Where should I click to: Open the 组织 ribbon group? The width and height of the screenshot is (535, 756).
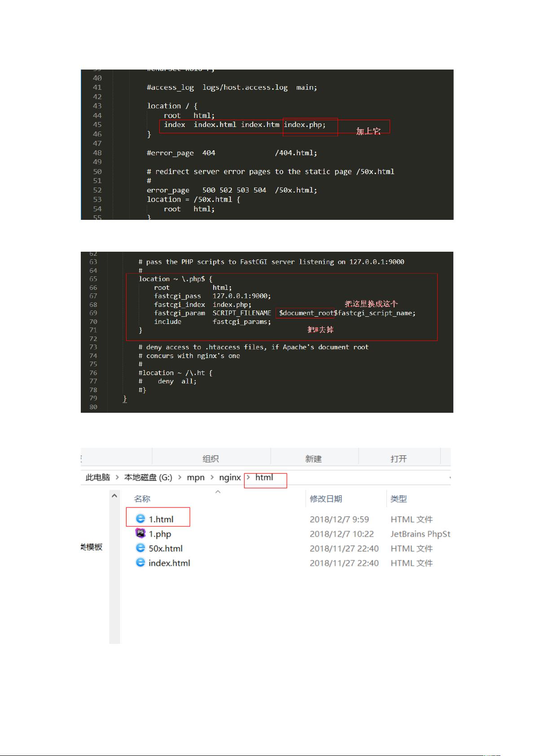[210, 459]
